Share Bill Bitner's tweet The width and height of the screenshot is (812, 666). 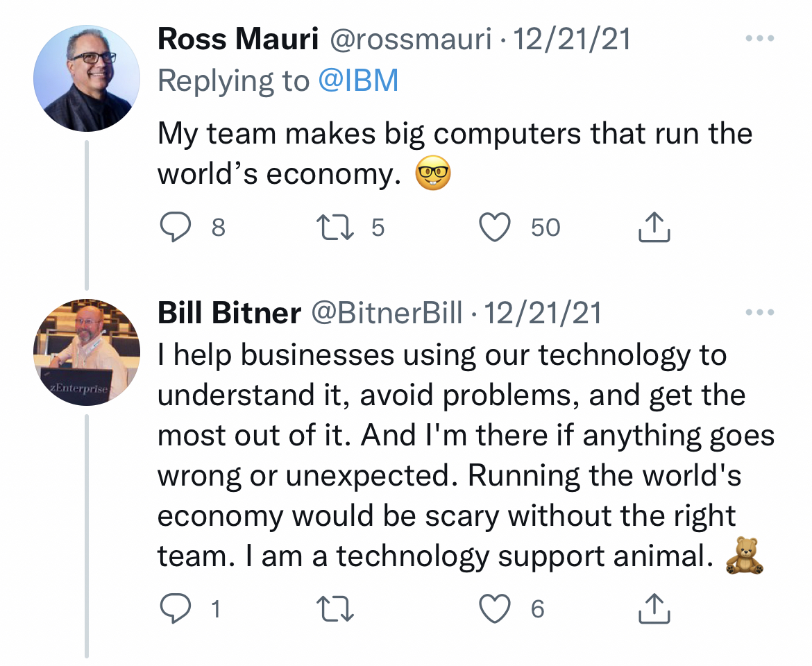pyautogui.click(x=654, y=609)
